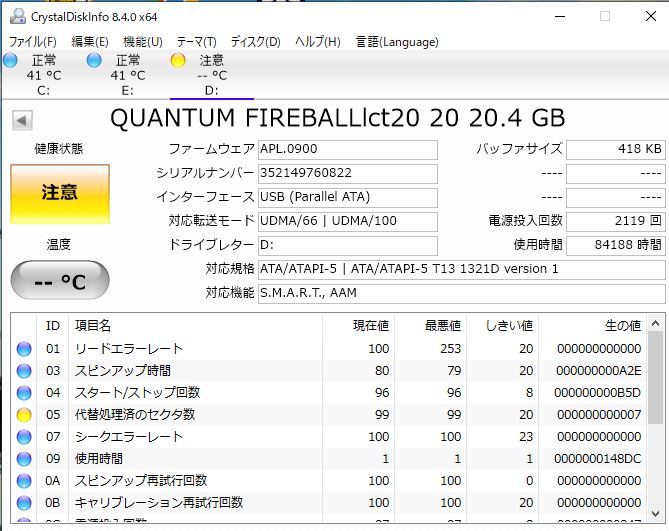The image size is (669, 531).
Task: Click the 対応規格 field ATA/ATAPI-5
Action: [462, 269]
